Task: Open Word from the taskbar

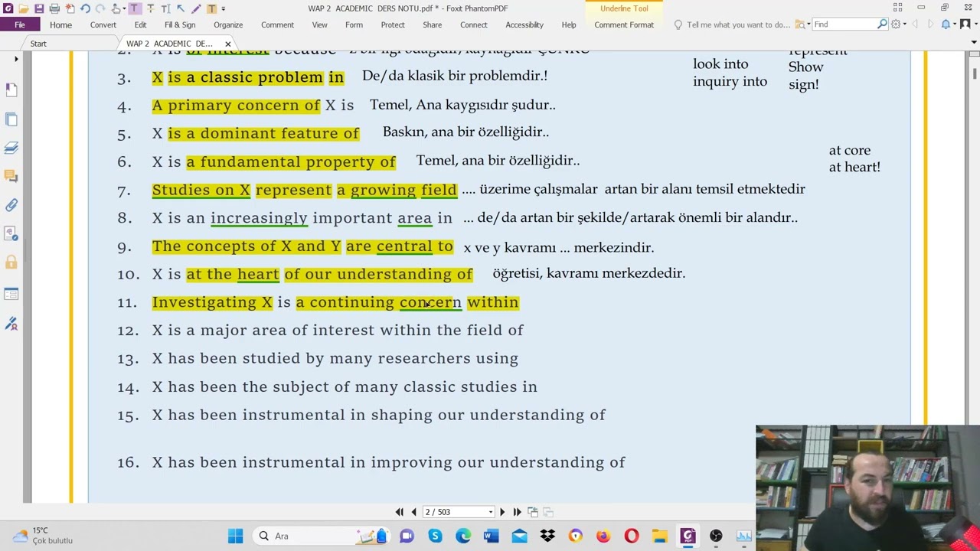Action: tap(491, 536)
